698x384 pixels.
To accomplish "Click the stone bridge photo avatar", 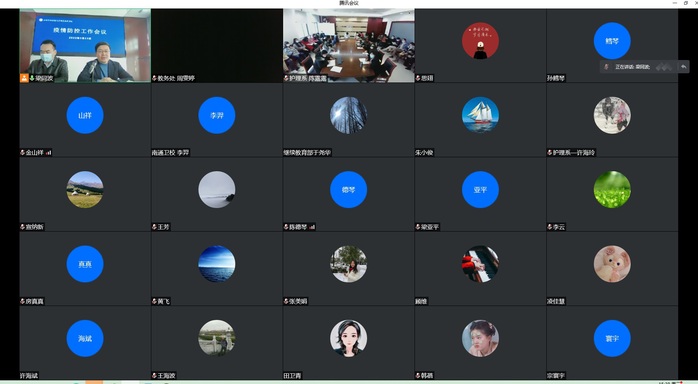I will coord(217,339).
